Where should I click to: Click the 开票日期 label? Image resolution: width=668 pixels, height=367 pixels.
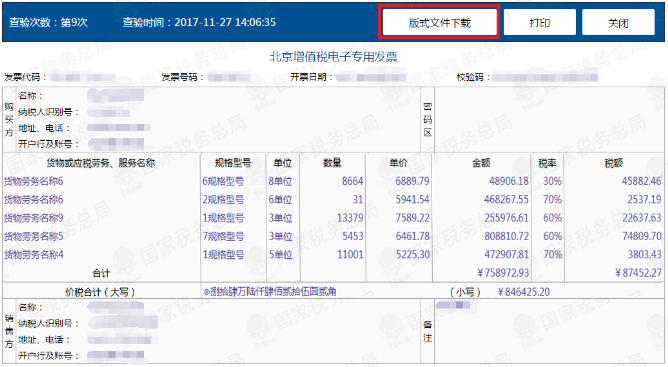tap(311, 77)
